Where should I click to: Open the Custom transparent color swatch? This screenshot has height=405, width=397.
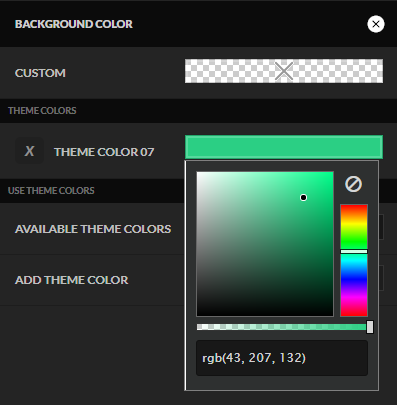[x=284, y=71]
